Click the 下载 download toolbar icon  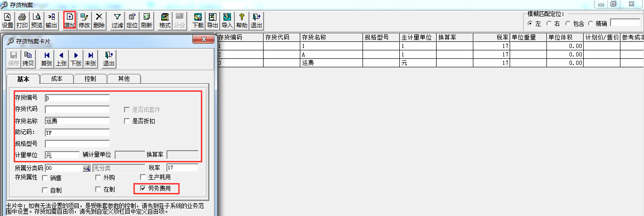tap(198, 21)
